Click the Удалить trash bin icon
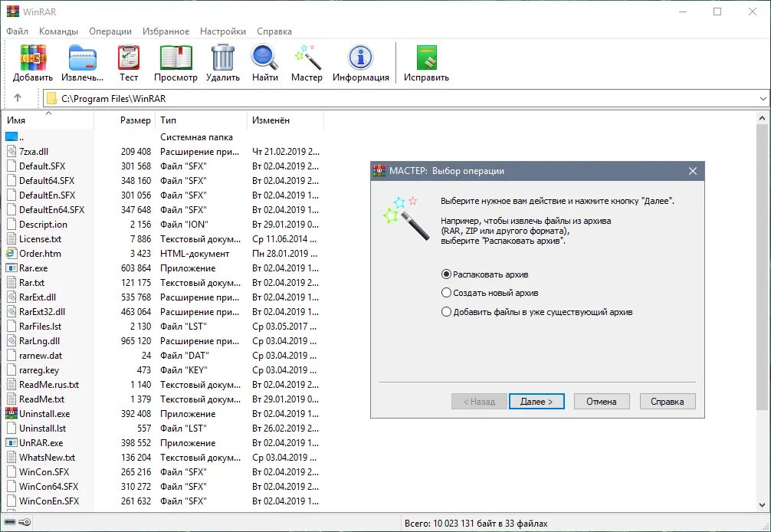 [223, 57]
